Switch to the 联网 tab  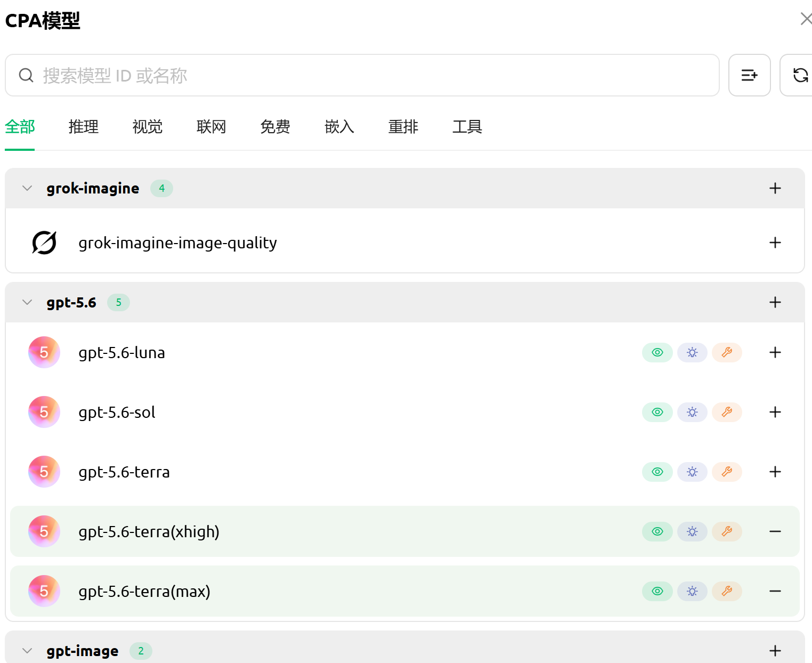212,127
